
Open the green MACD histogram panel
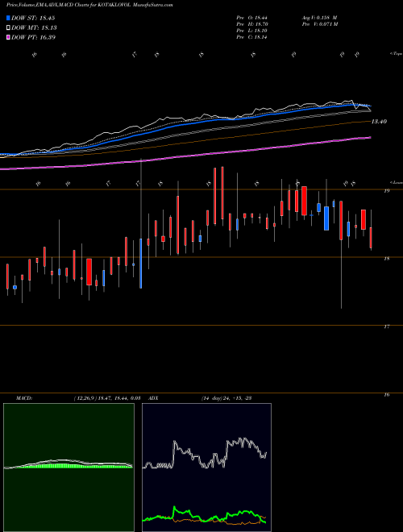[69, 468]
